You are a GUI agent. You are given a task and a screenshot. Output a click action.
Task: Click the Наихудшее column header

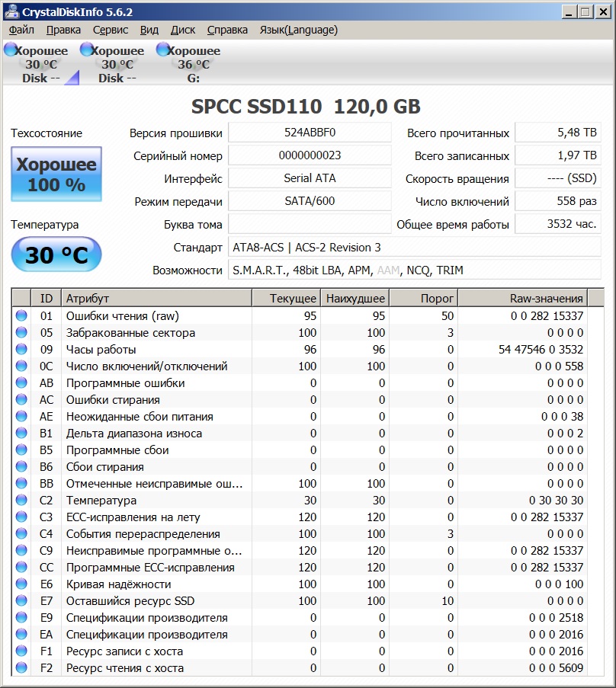pyautogui.click(x=355, y=298)
